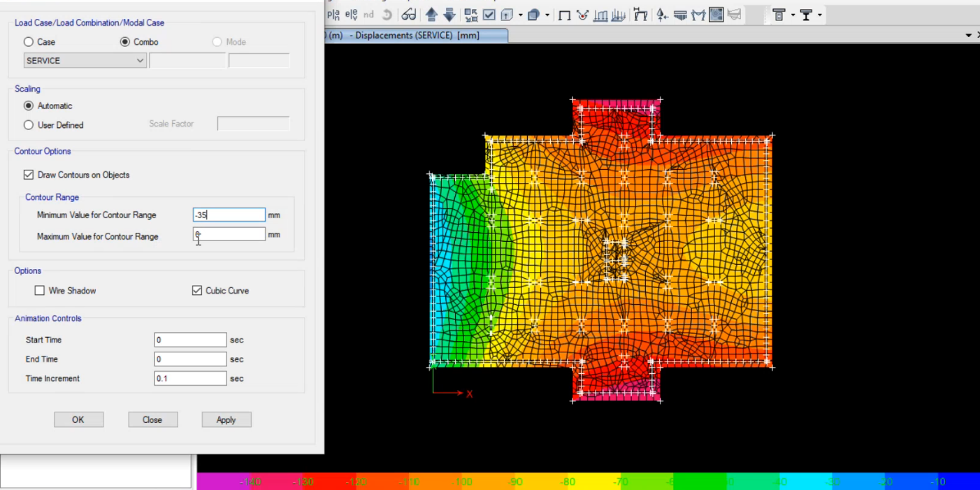The image size is (980, 490).
Task: Click the Shrink objects toggle icon
Action: pos(471,15)
